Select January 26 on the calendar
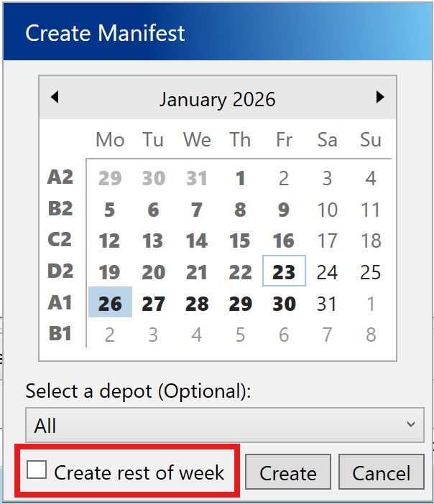This screenshot has width=434, height=504. 110,304
